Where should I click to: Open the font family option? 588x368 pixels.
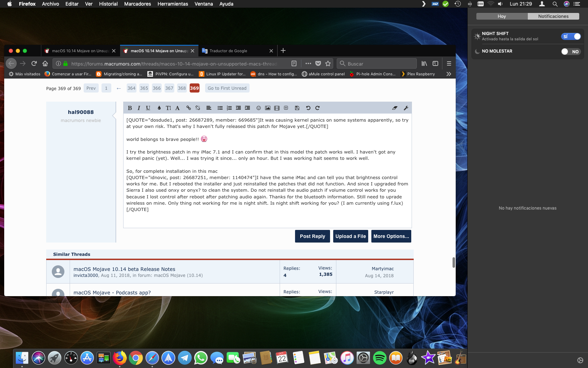click(x=177, y=108)
